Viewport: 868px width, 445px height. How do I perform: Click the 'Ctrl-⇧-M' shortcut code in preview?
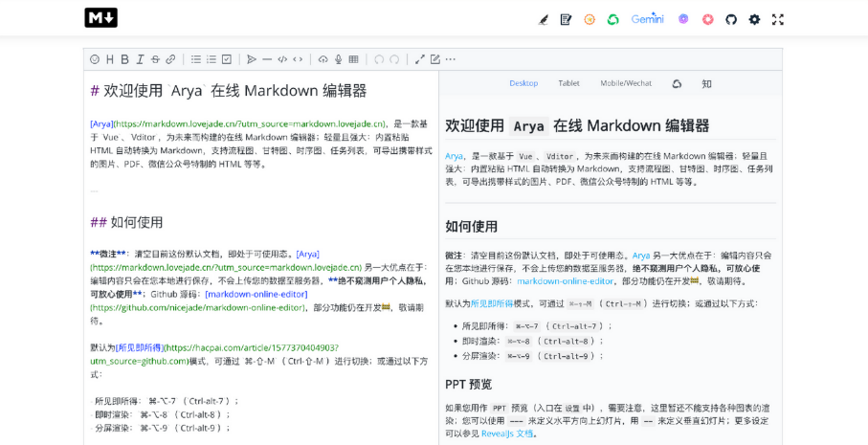[x=623, y=303]
